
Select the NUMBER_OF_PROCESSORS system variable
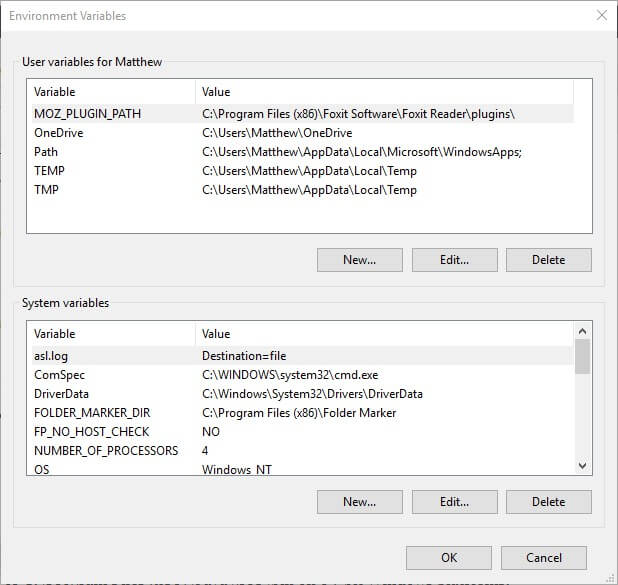302,451
